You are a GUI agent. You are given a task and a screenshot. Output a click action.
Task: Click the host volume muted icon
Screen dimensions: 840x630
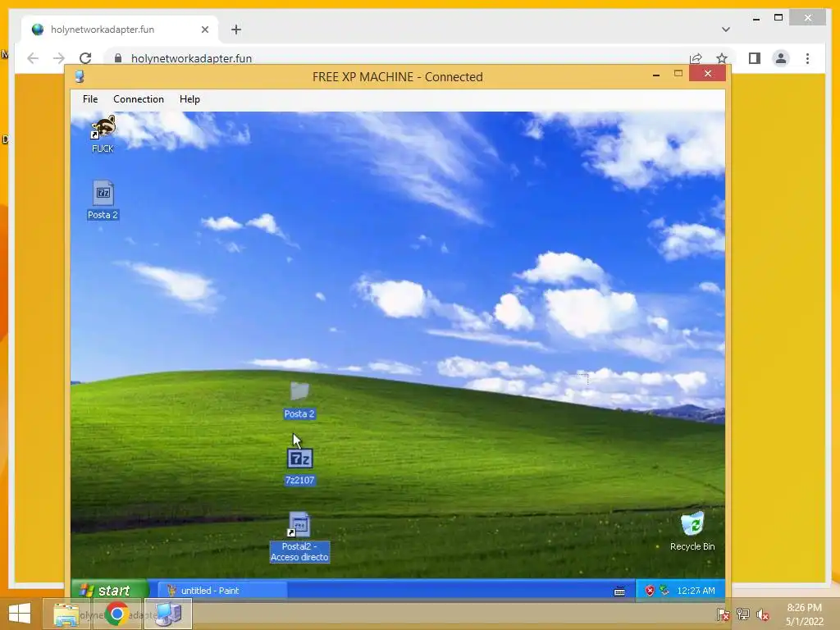[762, 615]
